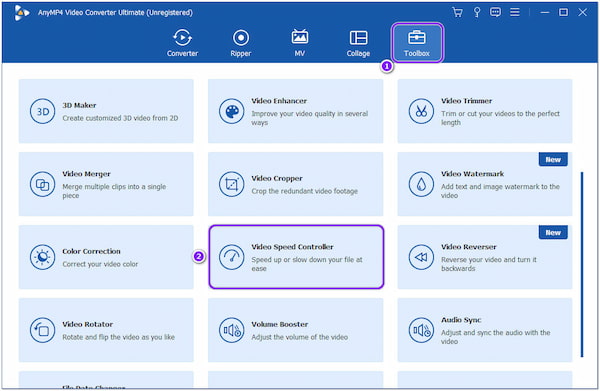Click the New badge on Video Reverser
The height and width of the screenshot is (391, 600).
point(553,233)
